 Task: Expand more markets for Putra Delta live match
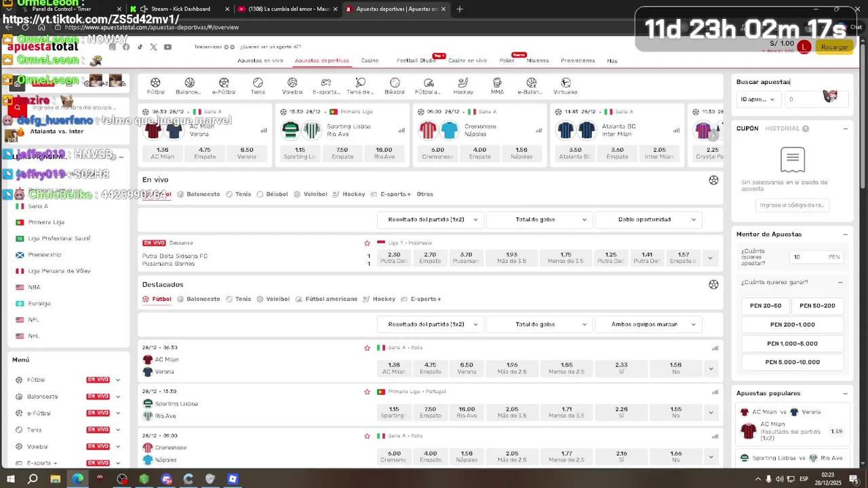click(710, 258)
